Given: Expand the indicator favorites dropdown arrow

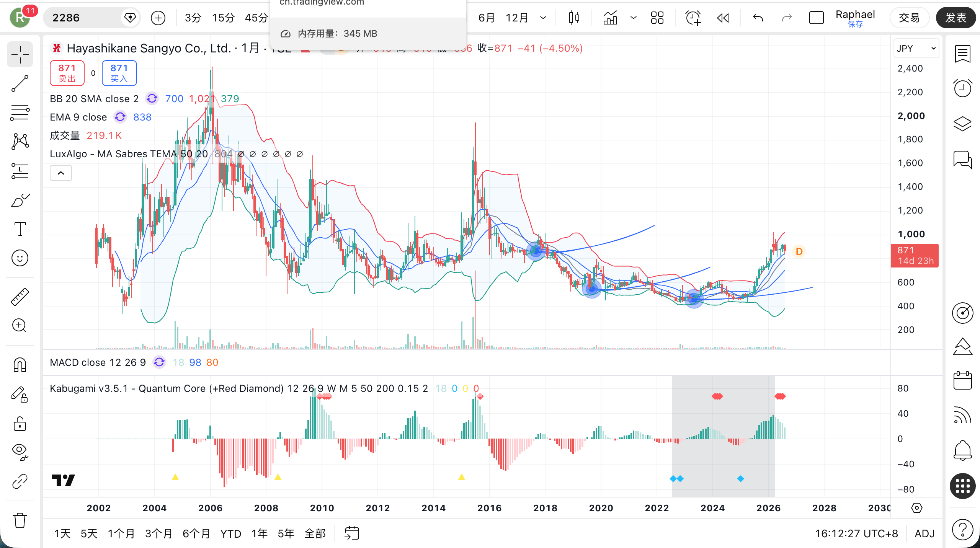Looking at the screenshot, I should click(x=634, y=18).
